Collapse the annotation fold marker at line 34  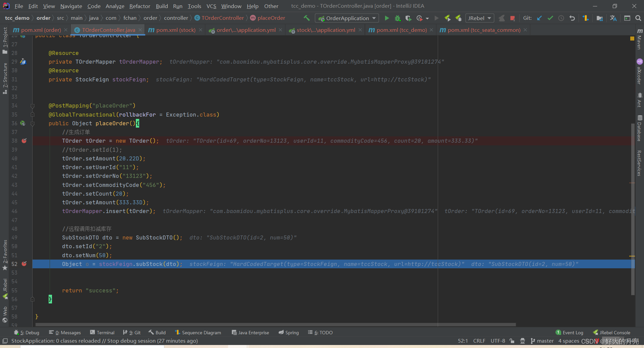pyautogui.click(x=33, y=106)
